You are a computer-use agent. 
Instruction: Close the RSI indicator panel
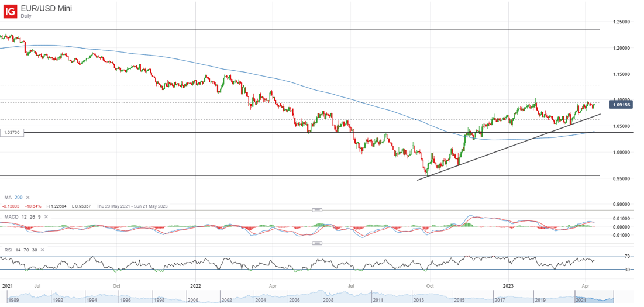[x=43, y=250]
